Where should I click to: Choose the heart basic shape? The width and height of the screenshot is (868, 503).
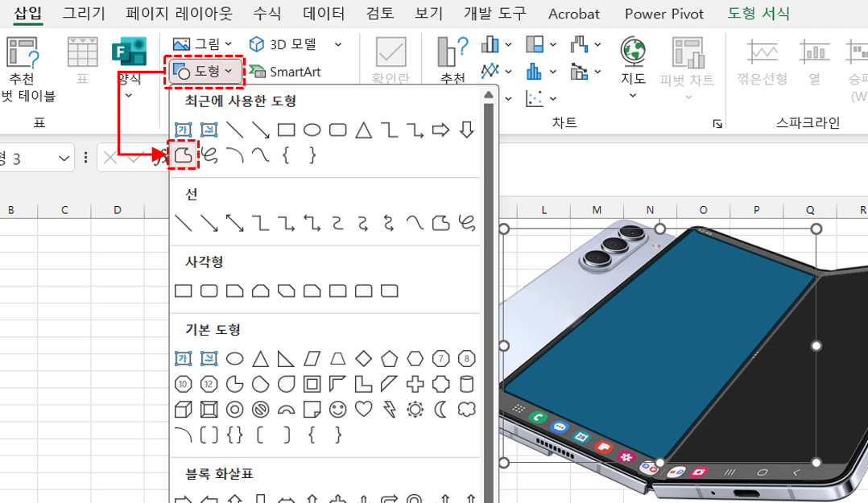click(x=364, y=410)
